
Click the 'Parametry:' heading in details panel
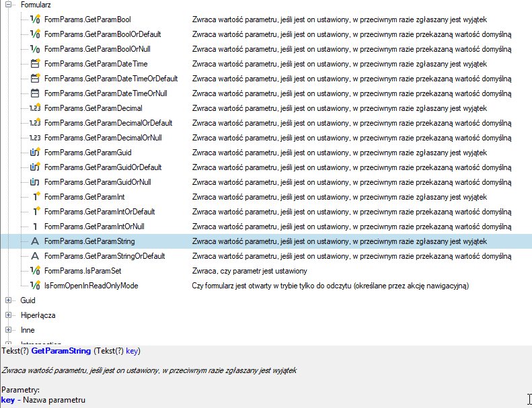[x=21, y=390]
